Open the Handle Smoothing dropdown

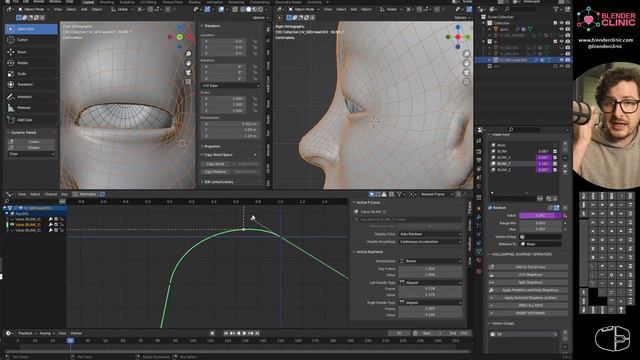(x=431, y=242)
